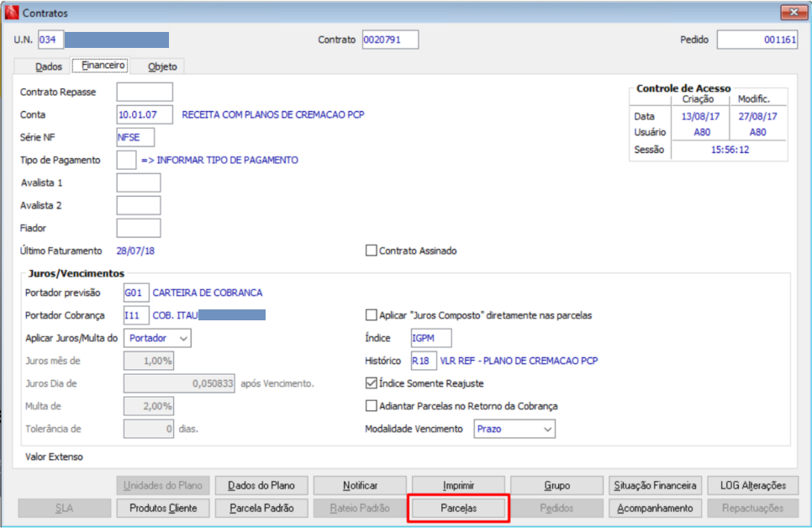Viewport: 812px width, 528px height.
Task: Open the Parcelas button
Action: [458, 509]
